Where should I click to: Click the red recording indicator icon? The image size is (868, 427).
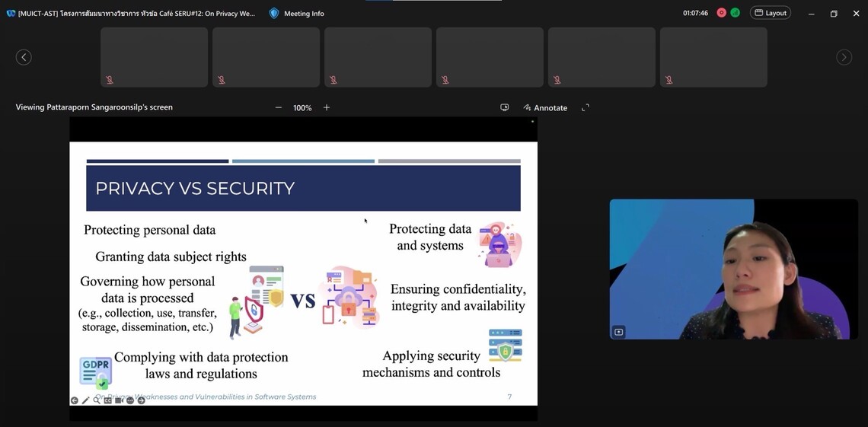tap(721, 13)
